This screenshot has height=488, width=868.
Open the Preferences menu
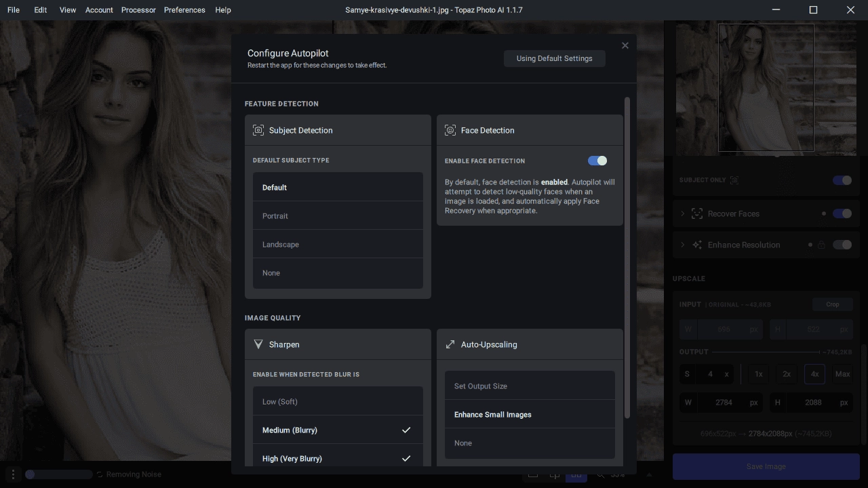(184, 10)
